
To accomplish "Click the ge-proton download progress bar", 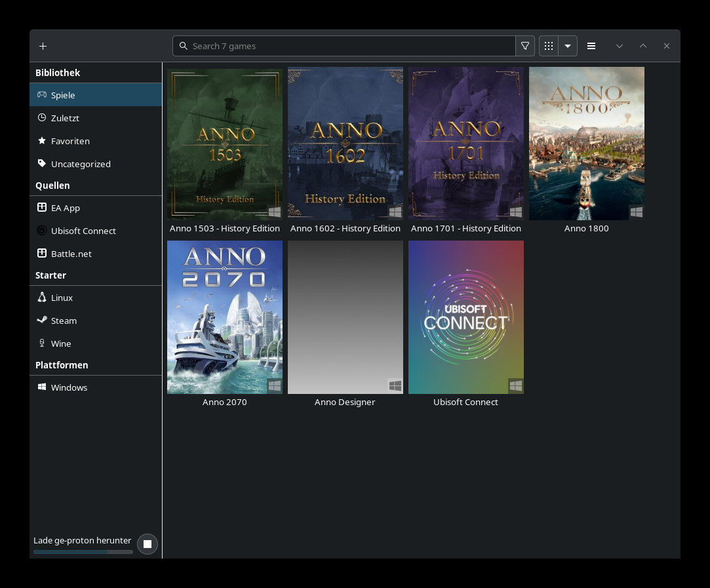I will pos(83,552).
